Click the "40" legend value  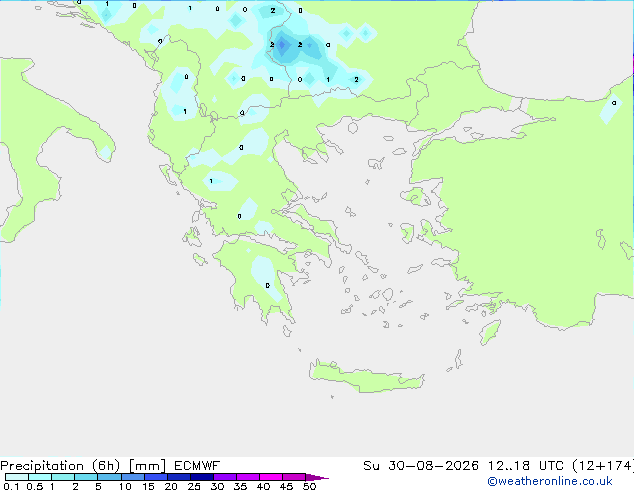tap(263, 486)
